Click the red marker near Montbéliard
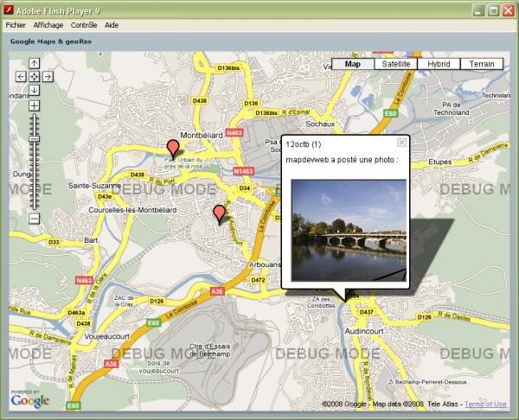 [173, 148]
